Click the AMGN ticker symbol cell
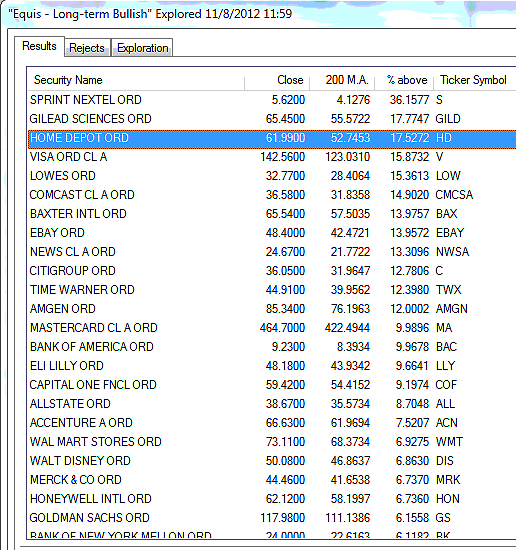This screenshot has height=550, width=516. (x=452, y=309)
